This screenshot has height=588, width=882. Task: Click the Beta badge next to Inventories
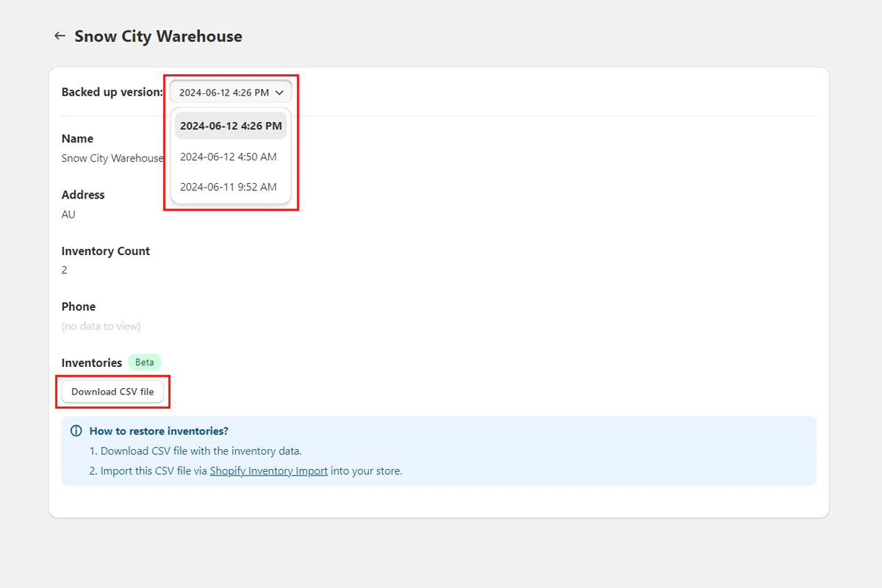(144, 362)
